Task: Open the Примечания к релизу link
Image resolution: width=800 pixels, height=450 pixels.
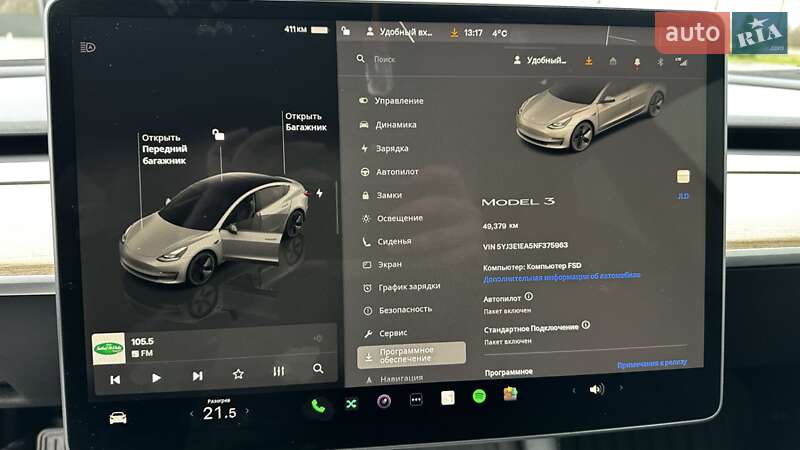Action: 652,363
